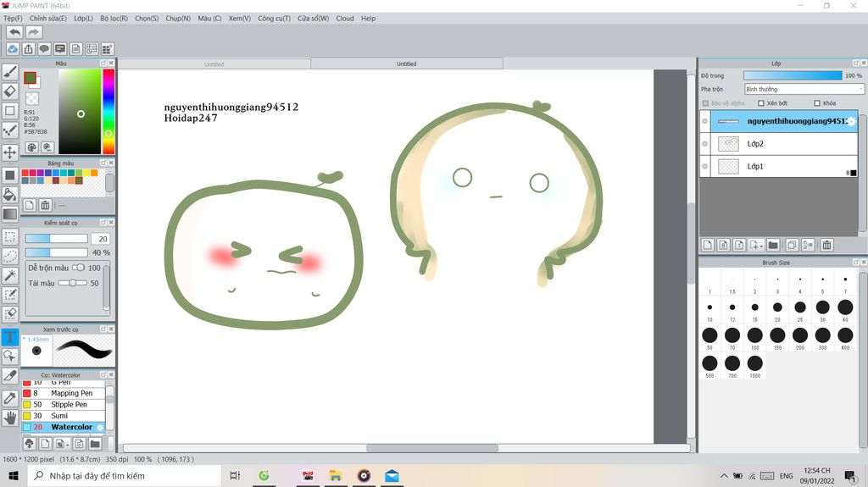Viewport: 868px width, 487px height.
Task: Choose the rectangular selection tool
Action: 10,237
